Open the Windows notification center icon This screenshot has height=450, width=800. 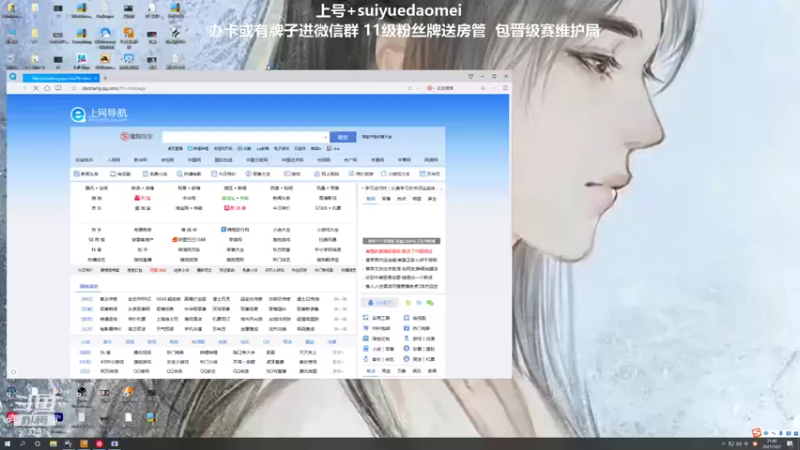pyautogui.click(x=790, y=444)
